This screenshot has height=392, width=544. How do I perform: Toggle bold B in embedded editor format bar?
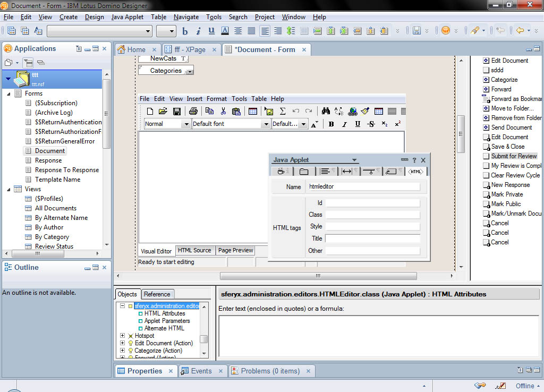[x=331, y=124]
